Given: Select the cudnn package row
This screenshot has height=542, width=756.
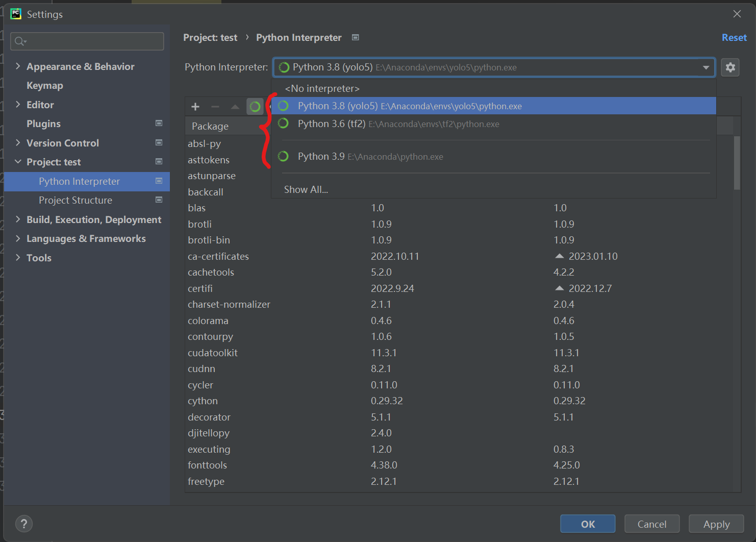Looking at the screenshot, I should (459, 368).
